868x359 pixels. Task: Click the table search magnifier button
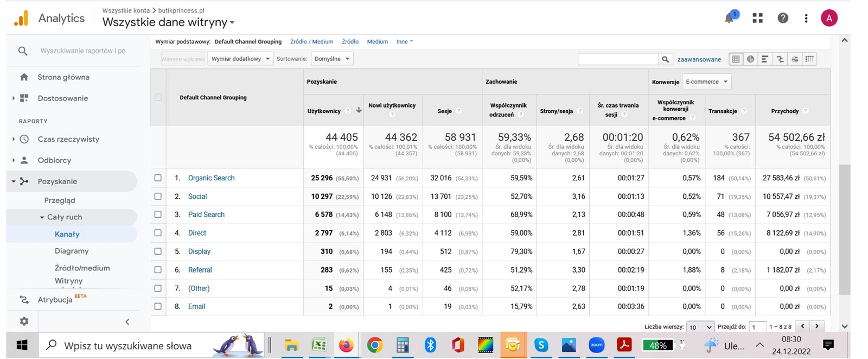coord(665,59)
